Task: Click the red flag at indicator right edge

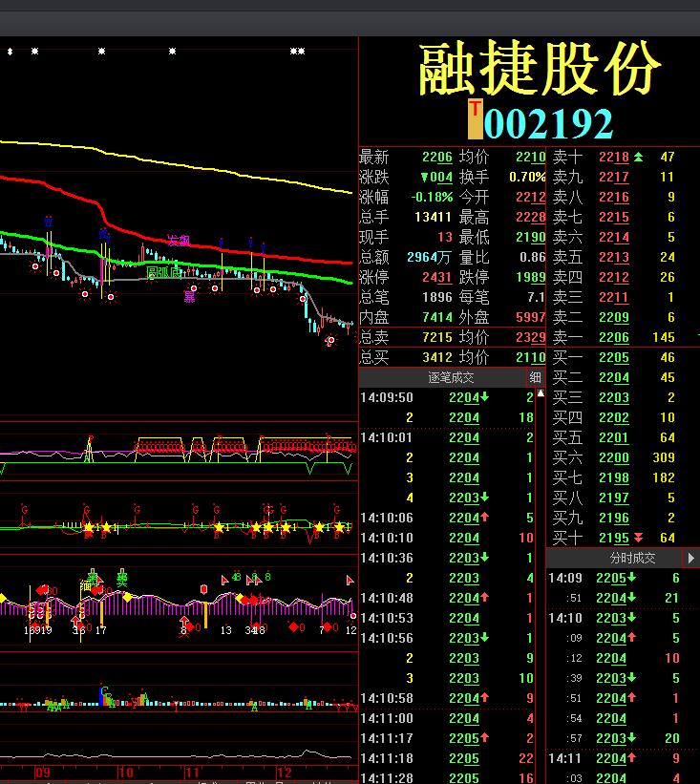Action: pos(350,581)
